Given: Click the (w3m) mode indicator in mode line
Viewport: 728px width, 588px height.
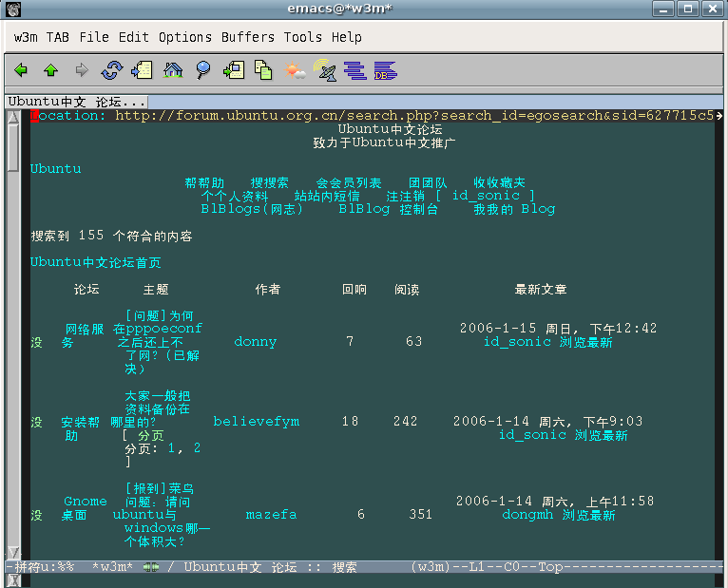Looking at the screenshot, I should coord(431,567).
